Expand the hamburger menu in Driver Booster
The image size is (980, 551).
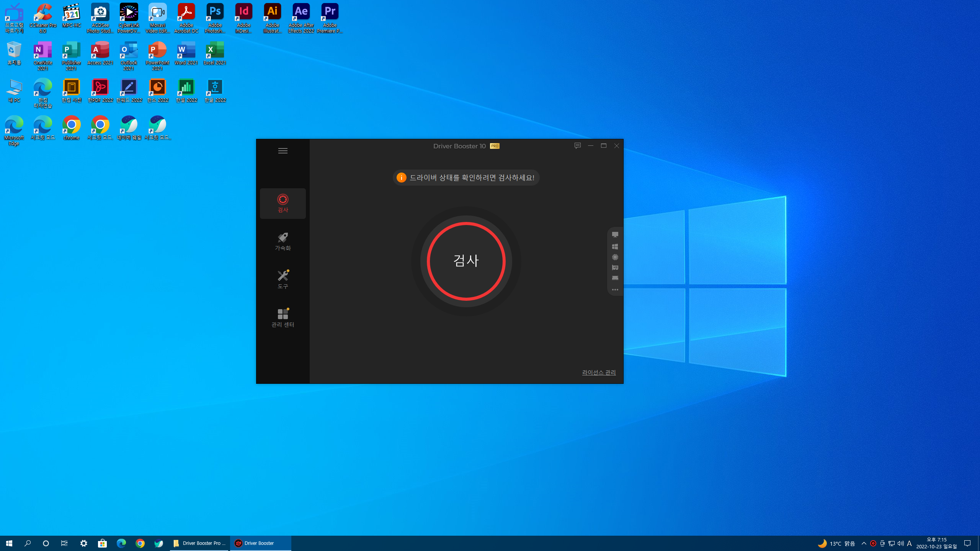283,151
